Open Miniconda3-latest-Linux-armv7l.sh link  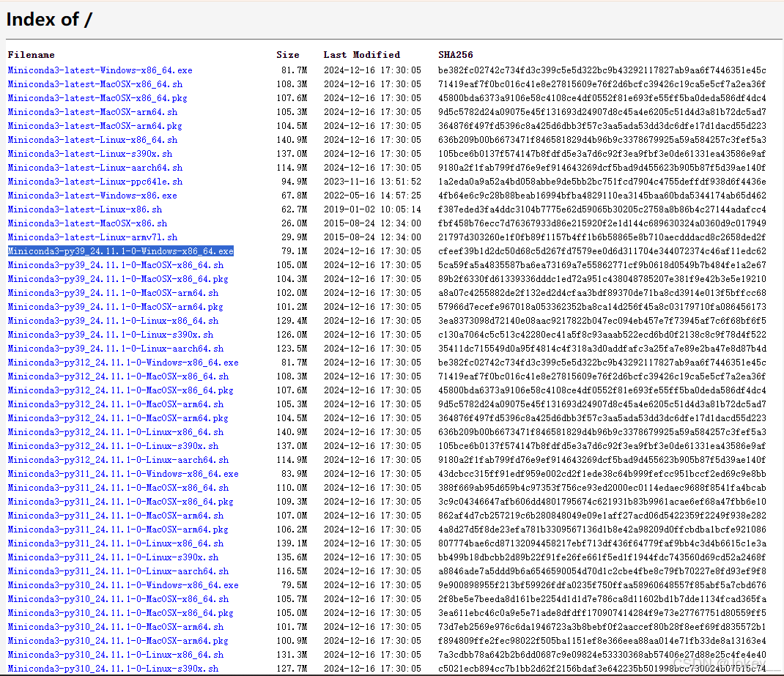tap(92, 237)
